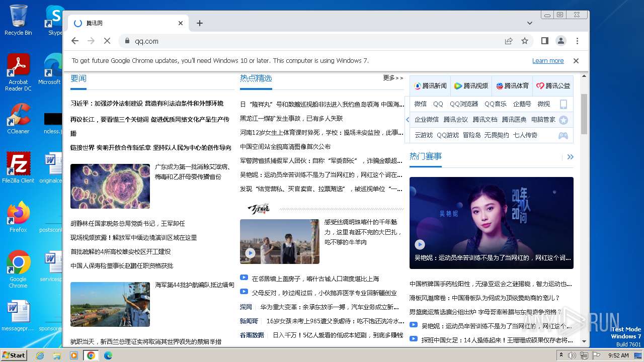Click video icon beside 在邻居墙上盖房子
Viewport: 644px width, 362px height.
(244, 278)
